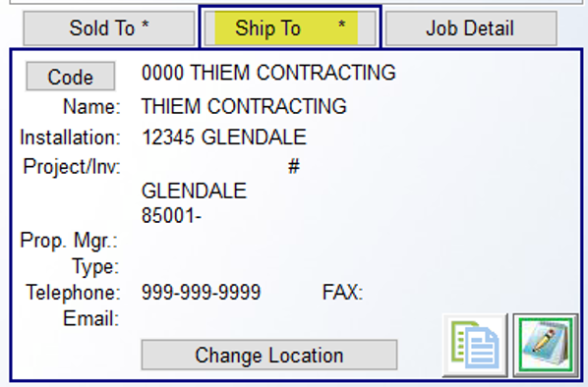Click the FAX label
This screenshot has width=588, height=387.
coord(342,292)
